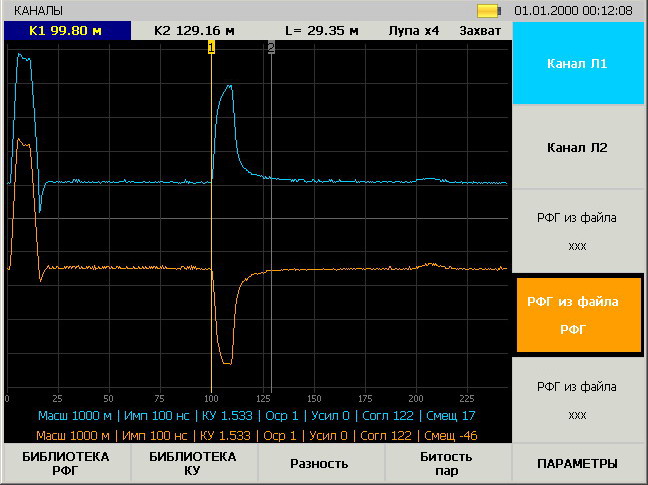The image size is (648, 485).
Task: Click the orange Смещ -46 parameter
Action: tap(451, 435)
